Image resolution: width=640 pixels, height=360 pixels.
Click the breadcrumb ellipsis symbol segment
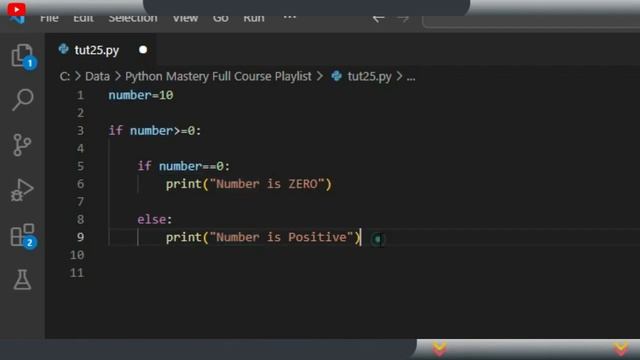[411, 77]
